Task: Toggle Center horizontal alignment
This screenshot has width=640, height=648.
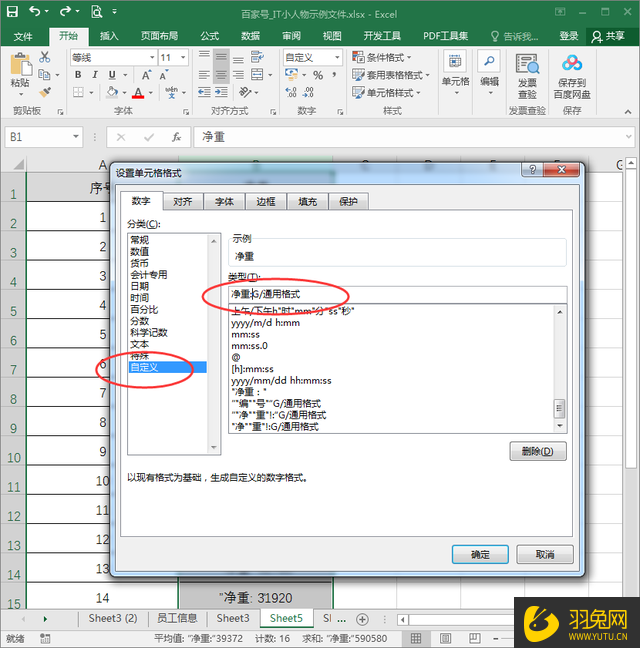Action: (x=221, y=75)
